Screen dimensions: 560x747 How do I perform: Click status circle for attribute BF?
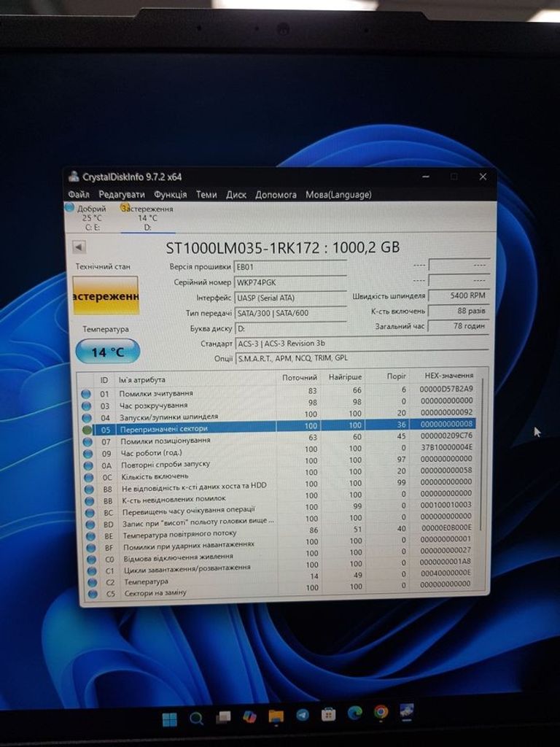[x=91, y=548]
